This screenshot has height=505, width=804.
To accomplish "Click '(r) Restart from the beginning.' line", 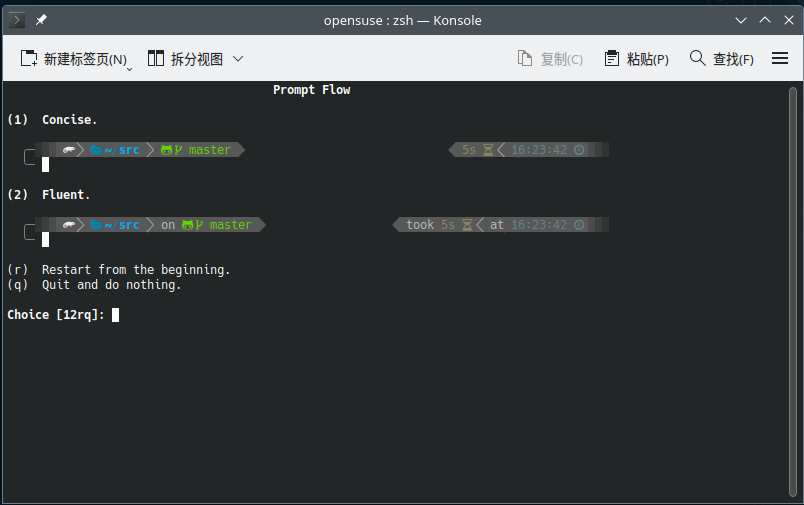I will 119,270.
